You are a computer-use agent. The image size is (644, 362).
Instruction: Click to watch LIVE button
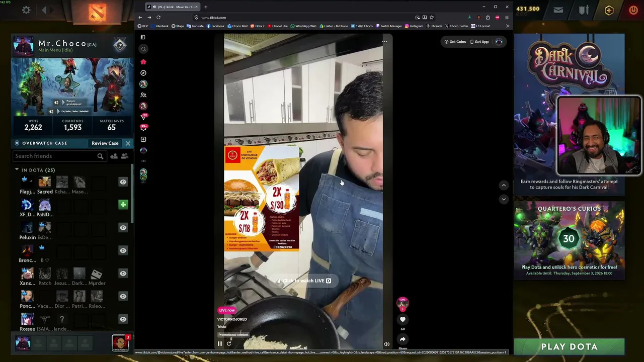(x=303, y=281)
